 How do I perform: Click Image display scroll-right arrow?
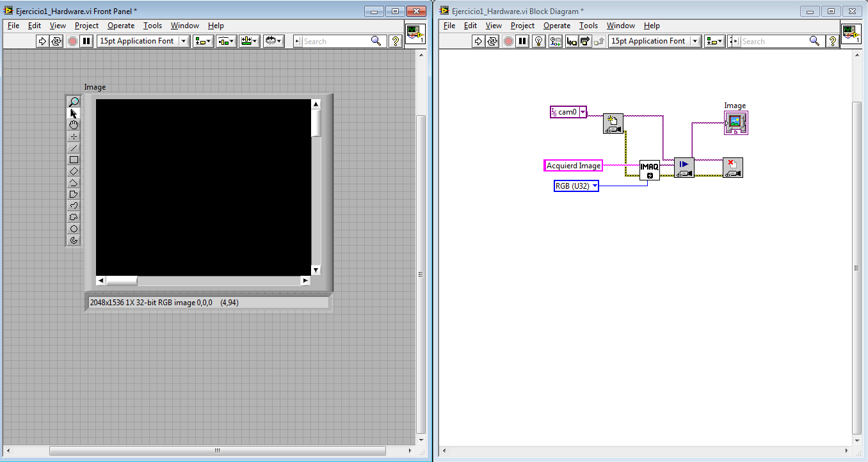point(305,280)
